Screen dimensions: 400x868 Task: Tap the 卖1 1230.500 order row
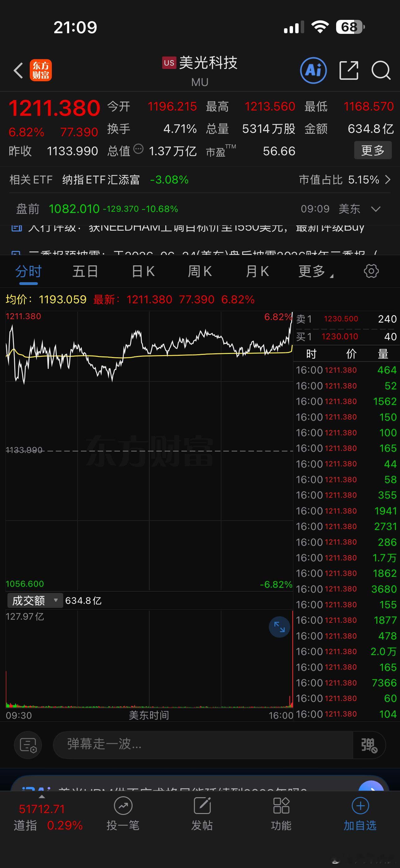click(346, 319)
